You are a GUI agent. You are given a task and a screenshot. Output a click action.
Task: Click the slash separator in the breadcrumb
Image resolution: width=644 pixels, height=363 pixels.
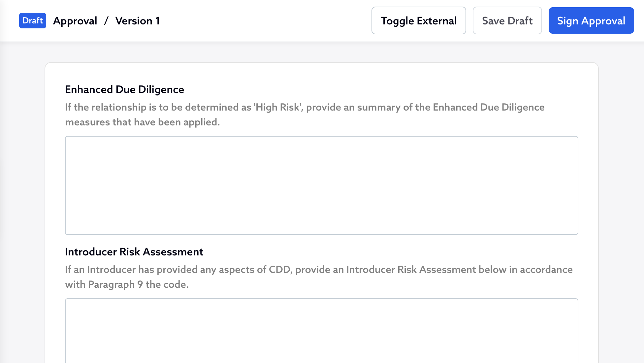106,21
